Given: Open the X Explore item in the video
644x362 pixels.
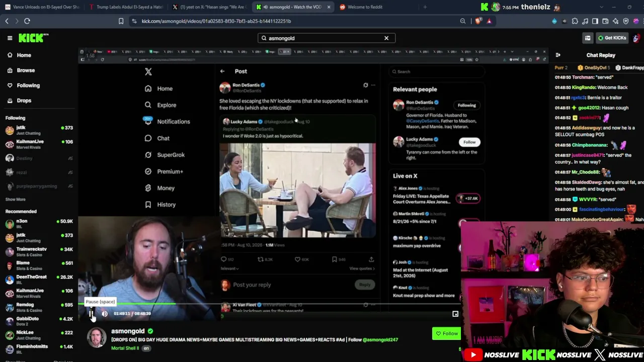Looking at the screenshot, I should tap(161, 105).
